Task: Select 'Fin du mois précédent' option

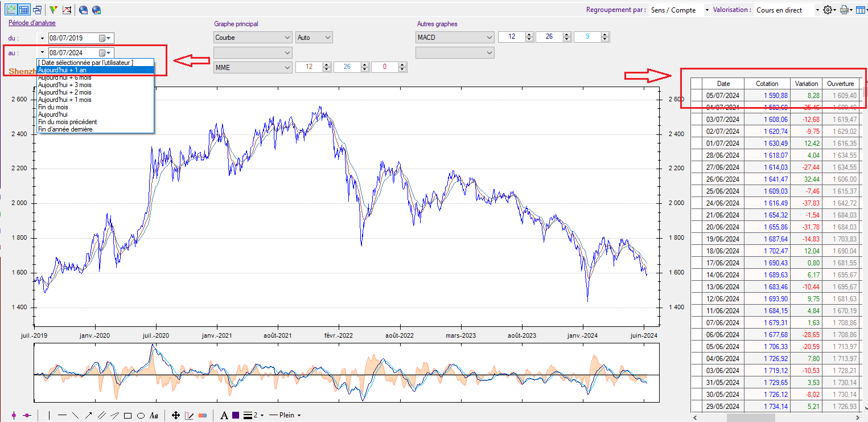Action: [x=67, y=122]
